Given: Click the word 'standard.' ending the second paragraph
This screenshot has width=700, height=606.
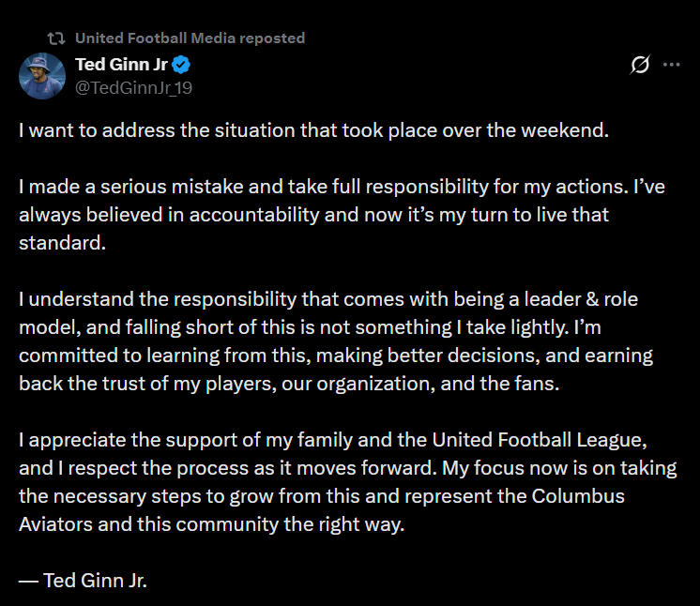Looking at the screenshot, I should (58, 242).
